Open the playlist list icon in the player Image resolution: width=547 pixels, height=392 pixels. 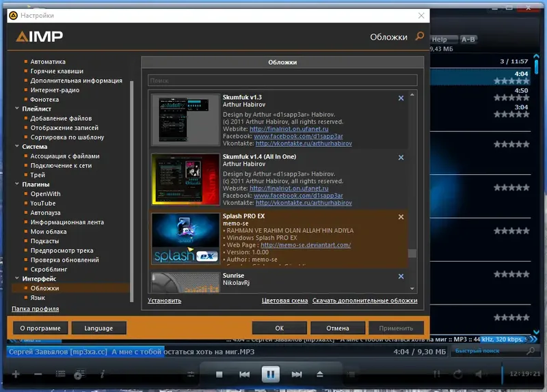pyautogui.click(x=60, y=374)
